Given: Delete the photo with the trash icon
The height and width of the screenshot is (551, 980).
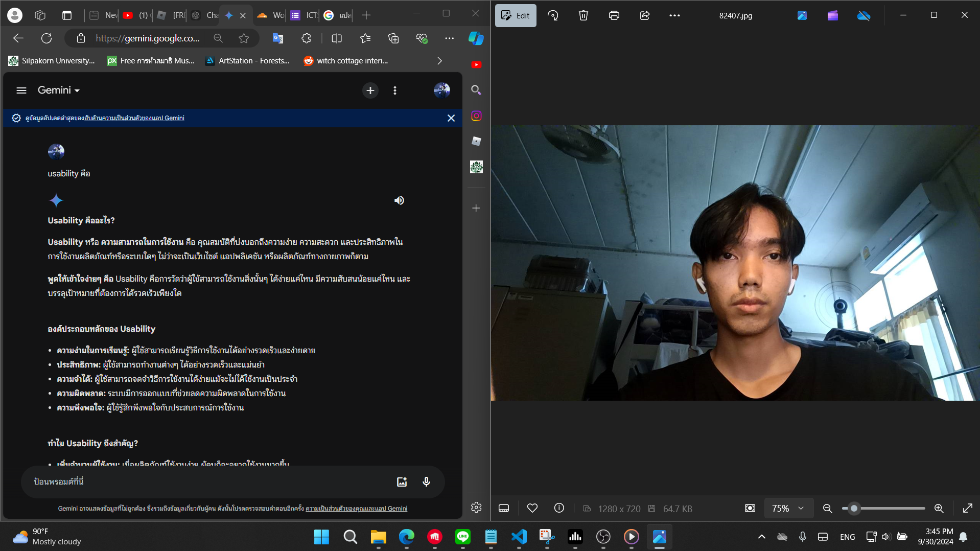Looking at the screenshot, I should click(583, 15).
